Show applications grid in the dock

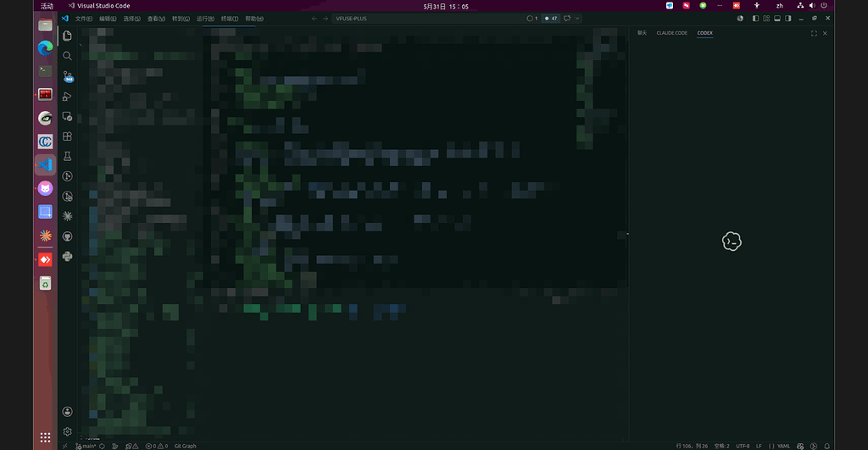[46, 437]
